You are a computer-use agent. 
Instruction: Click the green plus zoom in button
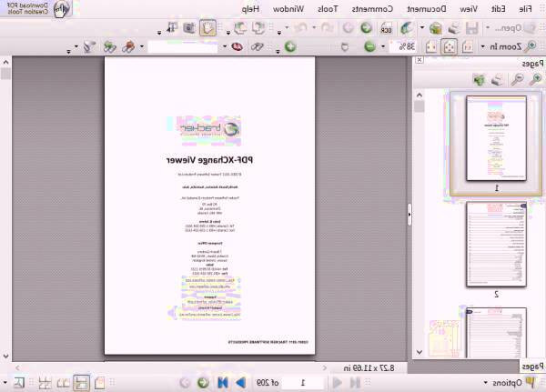point(290,46)
